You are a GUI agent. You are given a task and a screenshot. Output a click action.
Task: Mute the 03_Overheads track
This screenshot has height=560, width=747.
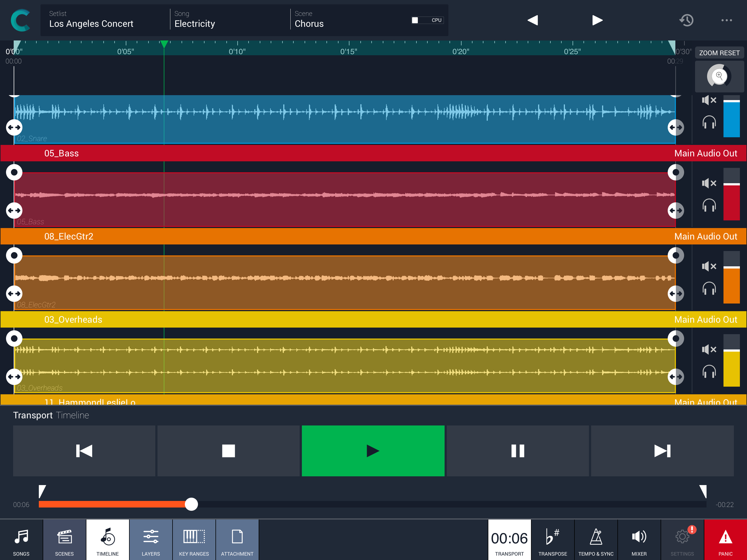pyautogui.click(x=709, y=349)
